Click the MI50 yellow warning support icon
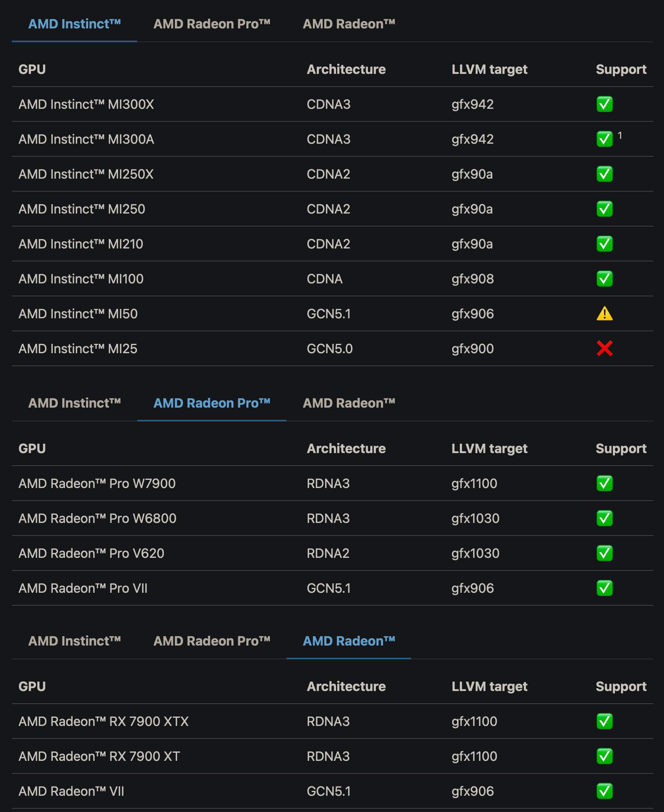The image size is (664, 812). tap(604, 314)
